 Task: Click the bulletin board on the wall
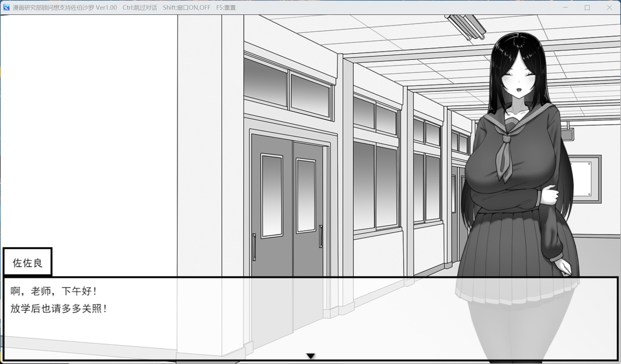point(585,179)
